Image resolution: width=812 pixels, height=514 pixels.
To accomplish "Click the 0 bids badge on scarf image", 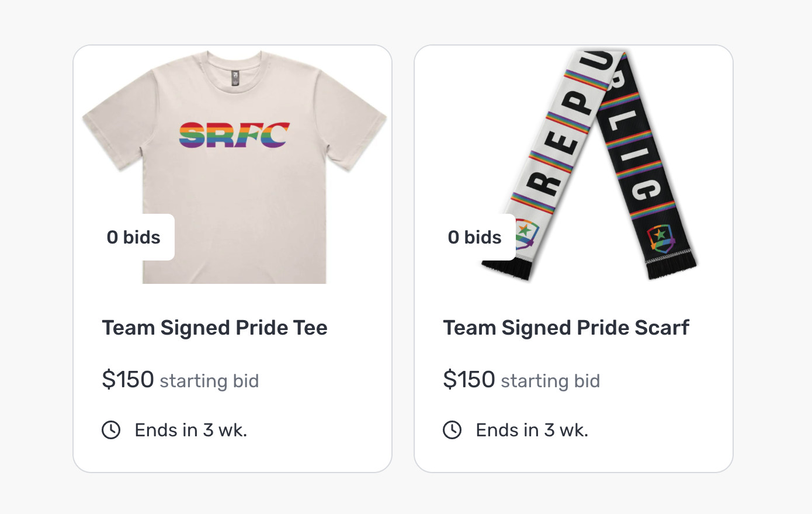I will [x=474, y=237].
